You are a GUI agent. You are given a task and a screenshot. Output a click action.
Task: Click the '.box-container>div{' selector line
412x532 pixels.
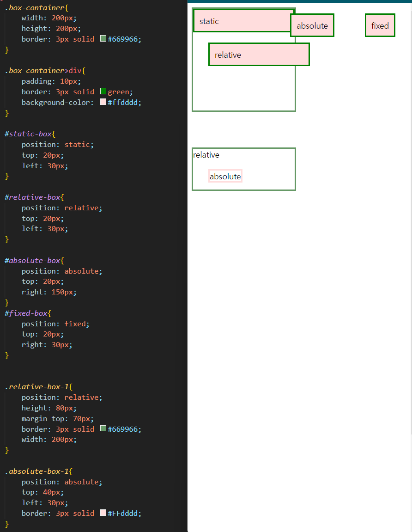click(x=45, y=71)
